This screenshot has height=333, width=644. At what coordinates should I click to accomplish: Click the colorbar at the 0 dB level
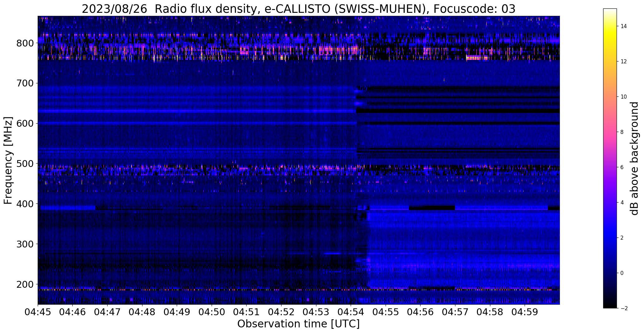pyautogui.click(x=610, y=273)
